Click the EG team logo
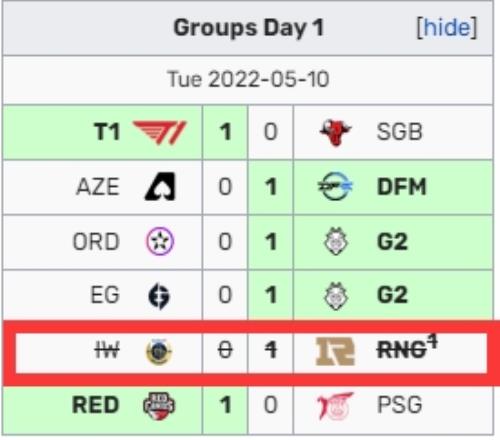Screen dimensions: 500x440 pyautogui.click(x=159, y=296)
